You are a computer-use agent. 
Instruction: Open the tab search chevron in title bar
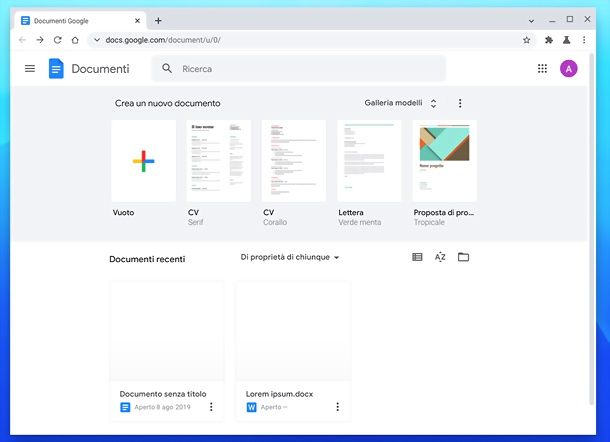531,21
